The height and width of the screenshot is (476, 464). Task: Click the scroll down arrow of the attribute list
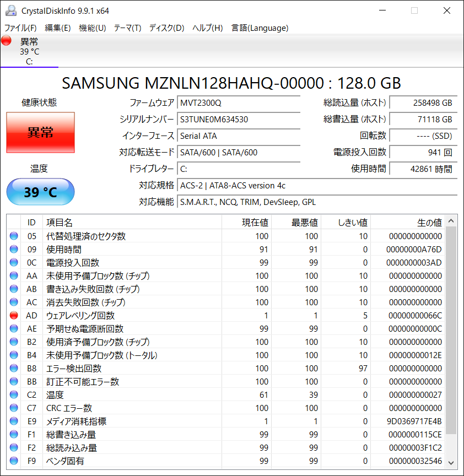pos(451,463)
